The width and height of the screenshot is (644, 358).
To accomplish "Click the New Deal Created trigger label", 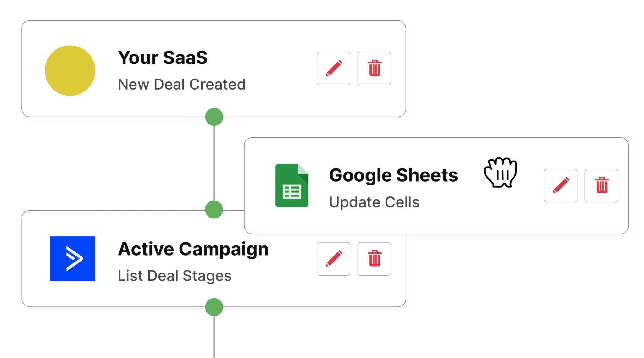I will [x=181, y=84].
